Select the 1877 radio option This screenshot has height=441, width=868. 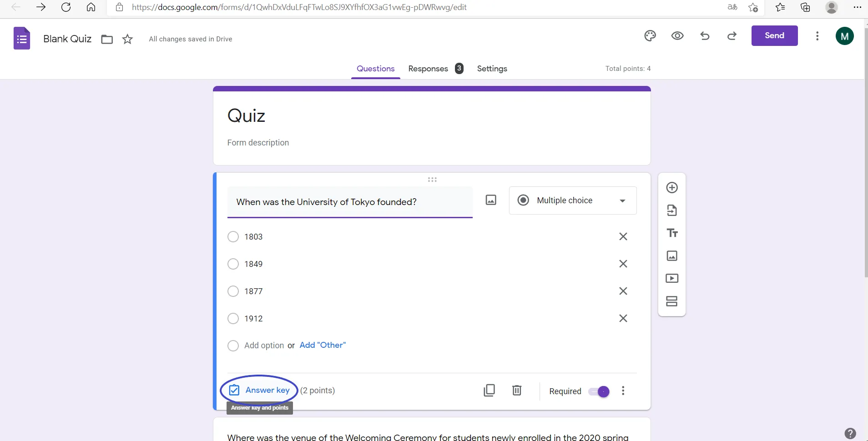point(233,291)
